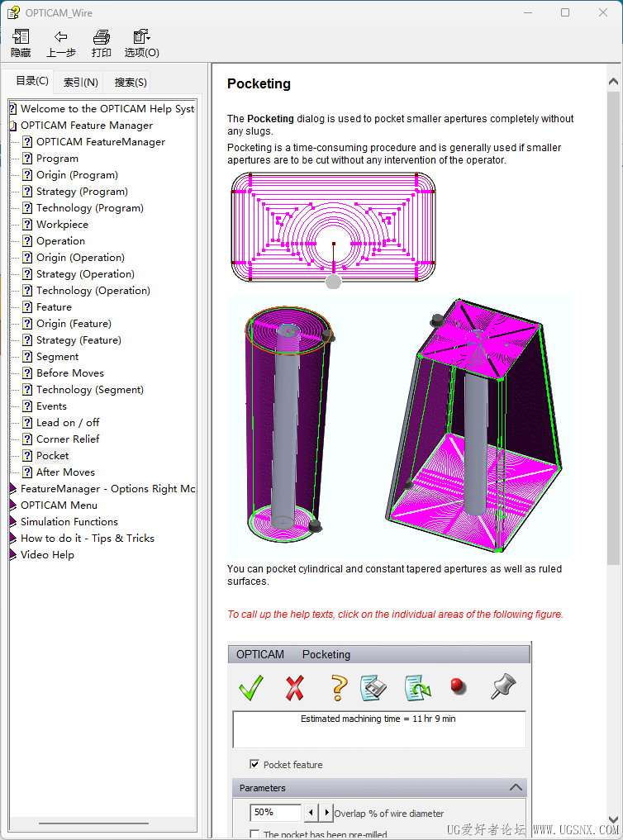Expand the How to do it - Tips & Tricks book

point(13,539)
